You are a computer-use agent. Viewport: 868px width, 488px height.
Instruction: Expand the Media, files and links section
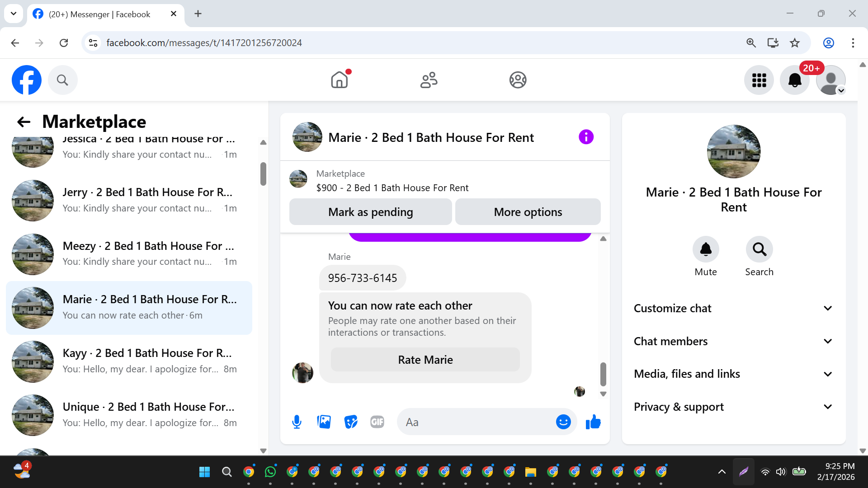coord(733,374)
